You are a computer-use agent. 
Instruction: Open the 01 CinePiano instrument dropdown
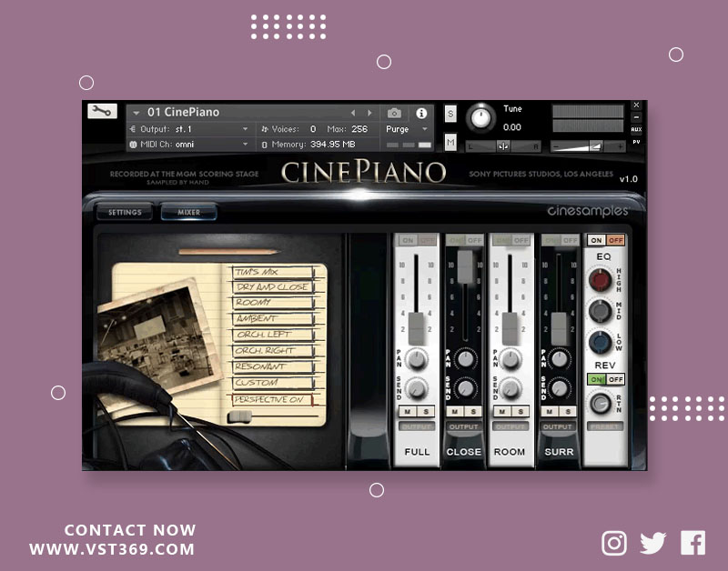coord(136,113)
